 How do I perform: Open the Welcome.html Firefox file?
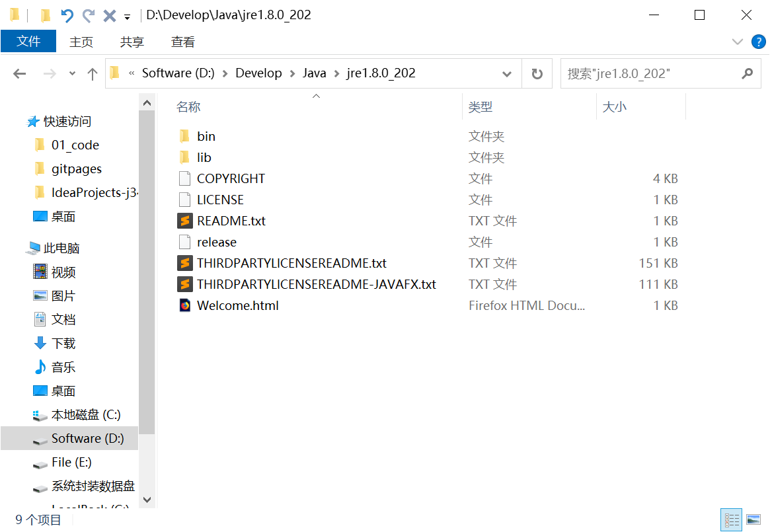pos(237,305)
